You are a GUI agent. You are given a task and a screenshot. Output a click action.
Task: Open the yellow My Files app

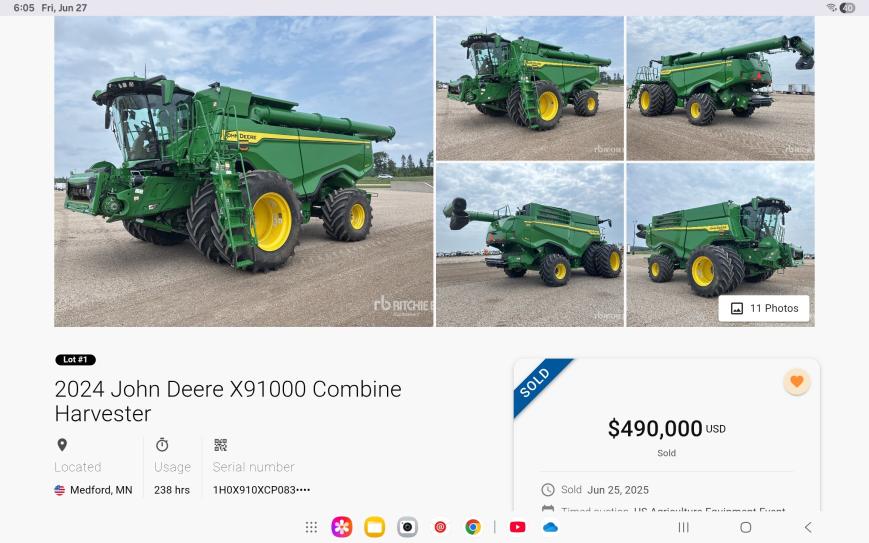click(375, 527)
